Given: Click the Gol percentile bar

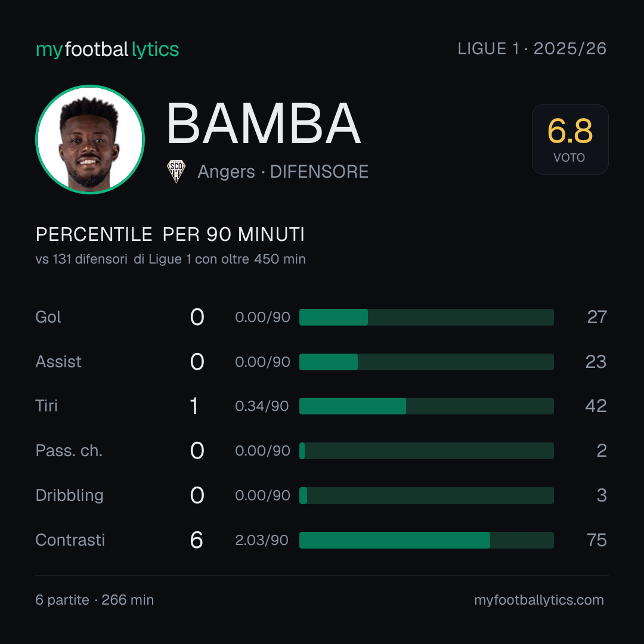Looking at the screenshot, I should point(426,317).
